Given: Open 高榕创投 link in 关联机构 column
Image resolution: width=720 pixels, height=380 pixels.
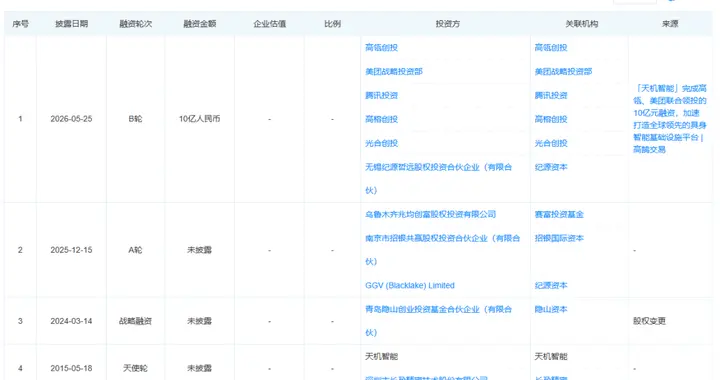Looking at the screenshot, I should 551,119.
